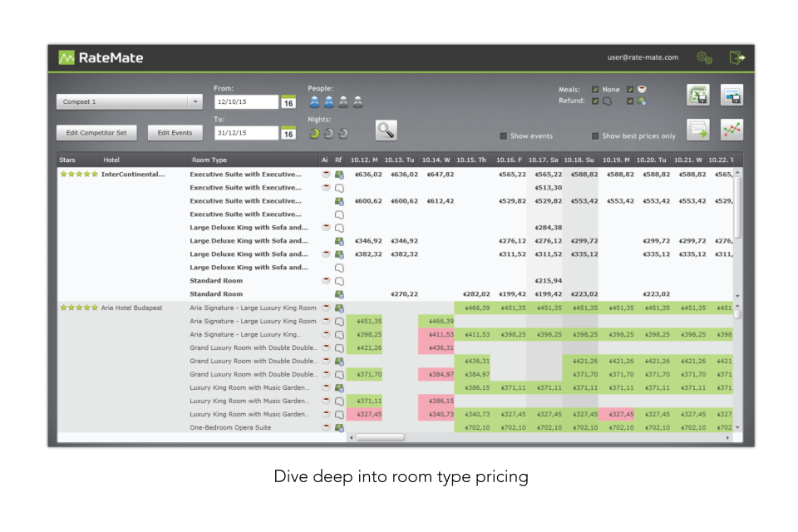
Task: Uncheck the None option next to Meals
Action: pos(593,89)
